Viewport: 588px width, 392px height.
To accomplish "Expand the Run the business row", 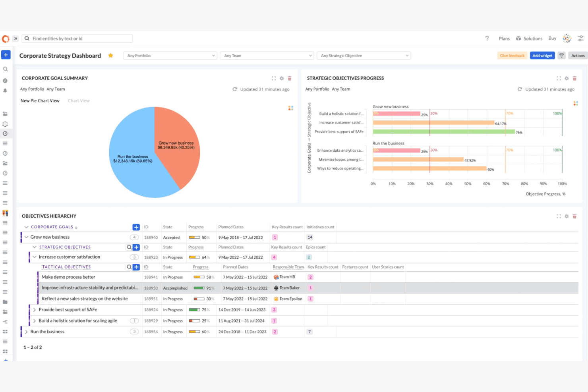I will pos(26,332).
